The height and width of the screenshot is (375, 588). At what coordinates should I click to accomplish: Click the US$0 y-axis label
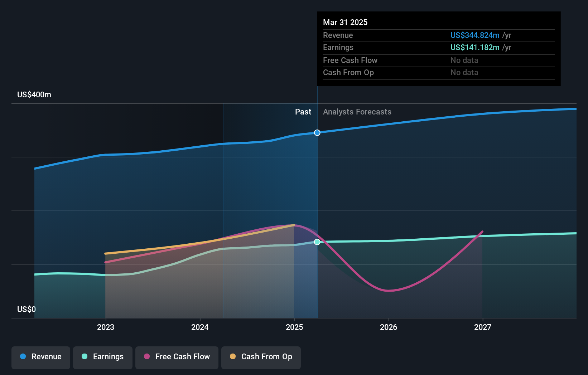pos(26,309)
